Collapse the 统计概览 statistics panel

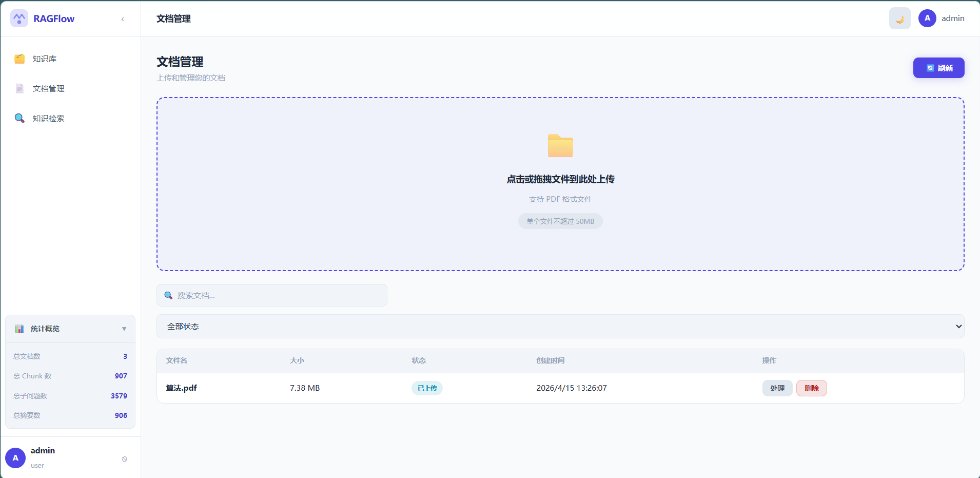[x=124, y=329]
